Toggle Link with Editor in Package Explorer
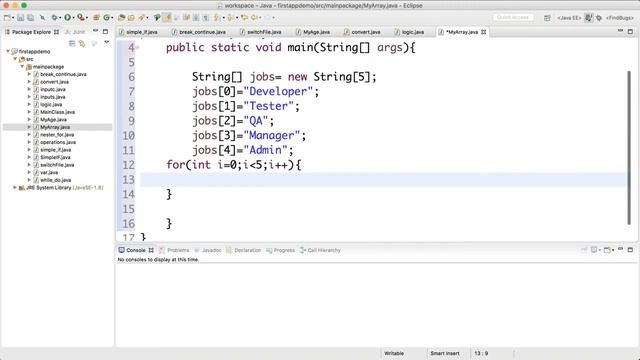The height and width of the screenshot is (360, 640). point(82,43)
